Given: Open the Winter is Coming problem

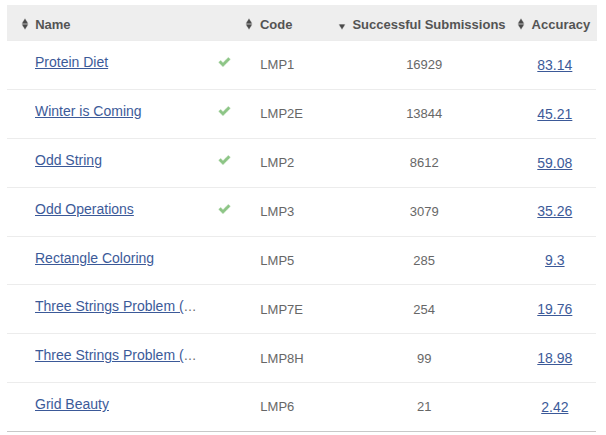Looking at the screenshot, I should pos(88,111).
